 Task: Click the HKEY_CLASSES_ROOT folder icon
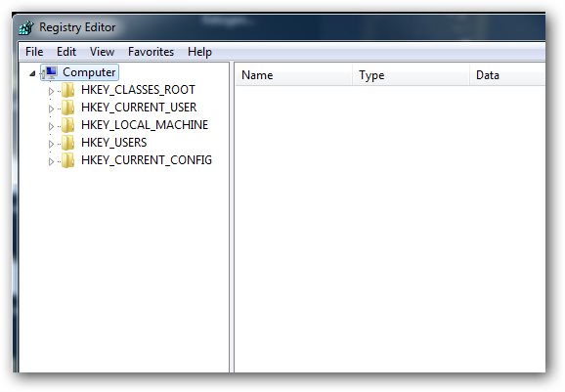point(67,90)
